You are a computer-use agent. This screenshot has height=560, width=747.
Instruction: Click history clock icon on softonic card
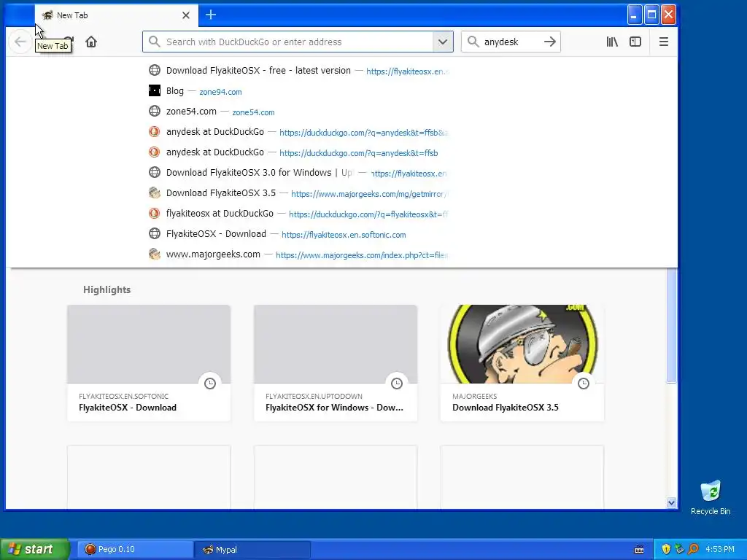[210, 384]
